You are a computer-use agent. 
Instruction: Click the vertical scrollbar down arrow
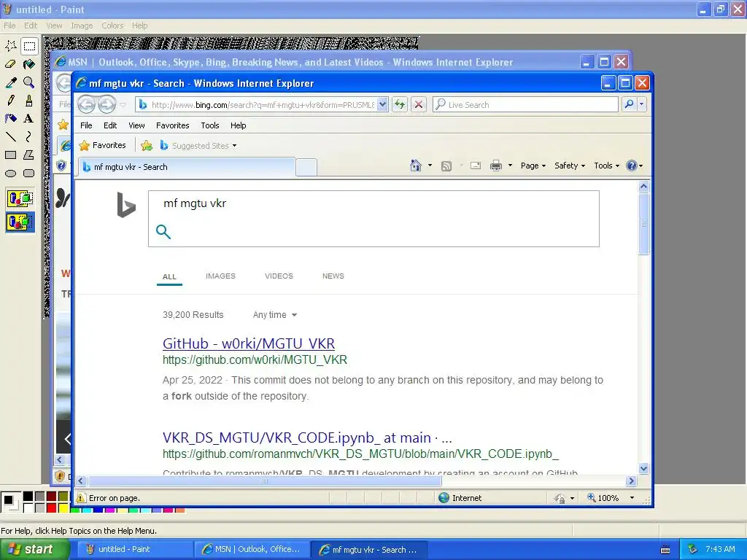pyautogui.click(x=643, y=469)
